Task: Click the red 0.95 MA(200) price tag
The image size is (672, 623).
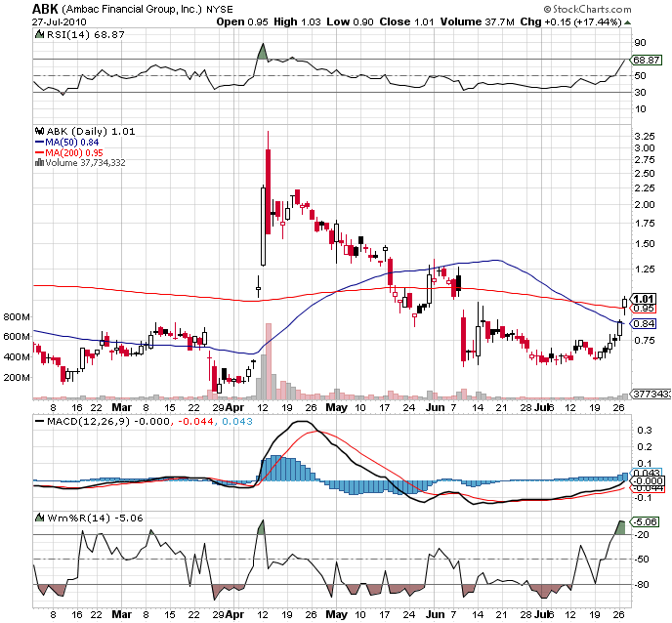Action: point(644,309)
